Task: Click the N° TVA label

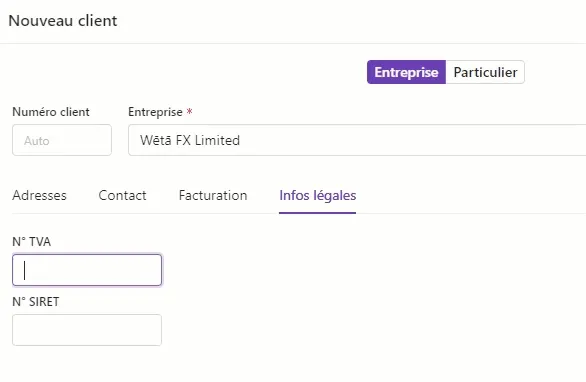Action: coord(31,241)
